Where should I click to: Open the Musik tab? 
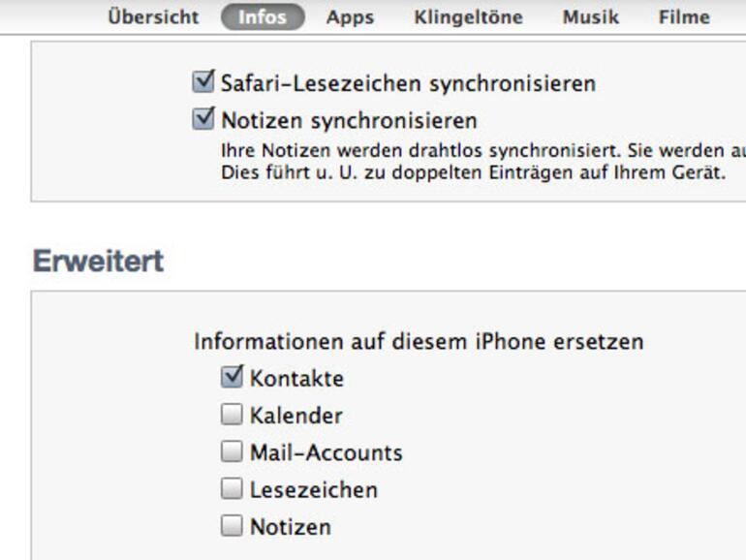click(590, 16)
